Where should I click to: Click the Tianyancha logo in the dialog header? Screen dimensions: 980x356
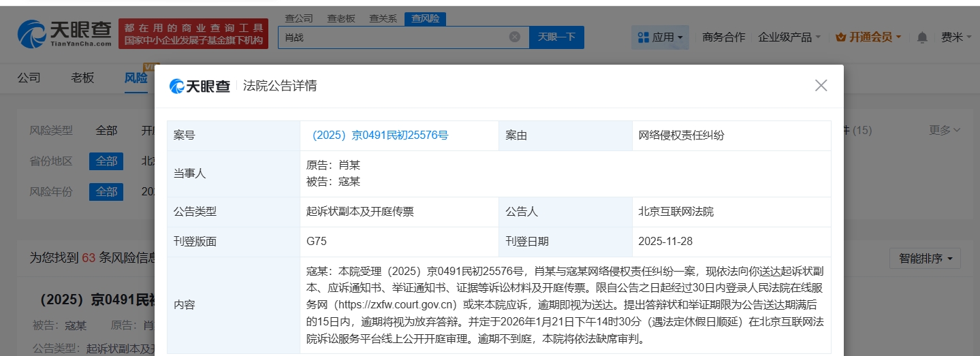[200, 86]
